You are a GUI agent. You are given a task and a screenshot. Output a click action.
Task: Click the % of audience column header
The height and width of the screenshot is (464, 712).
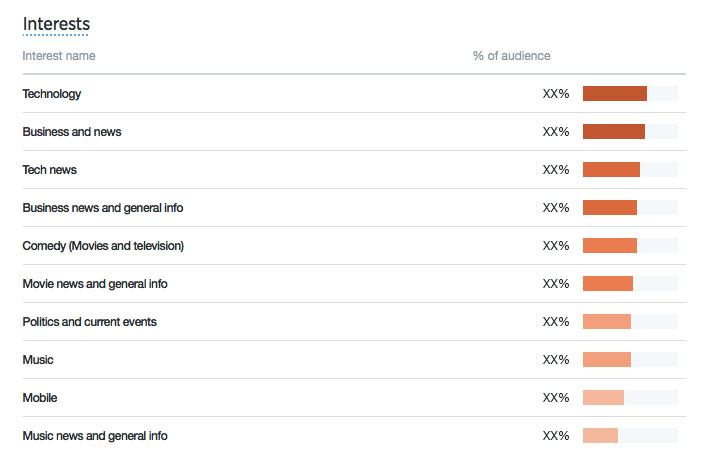pyautogui.click(x=511, y=56)
